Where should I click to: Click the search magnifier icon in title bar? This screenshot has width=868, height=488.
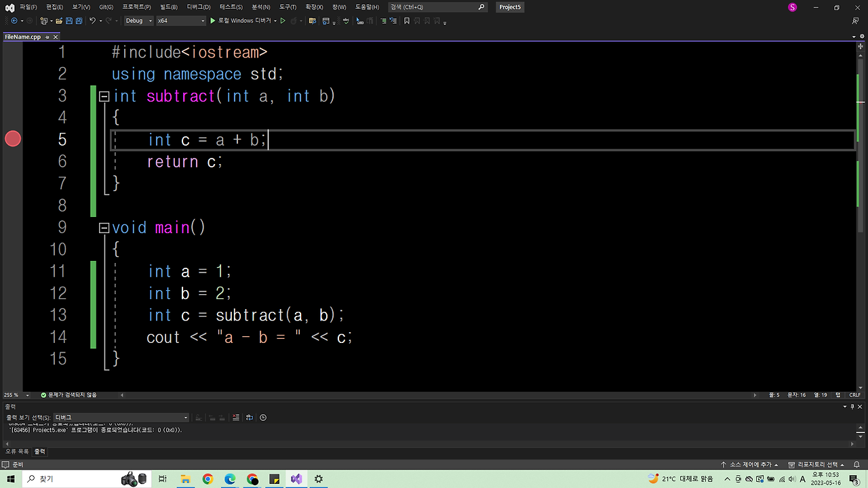pos(481,7)
